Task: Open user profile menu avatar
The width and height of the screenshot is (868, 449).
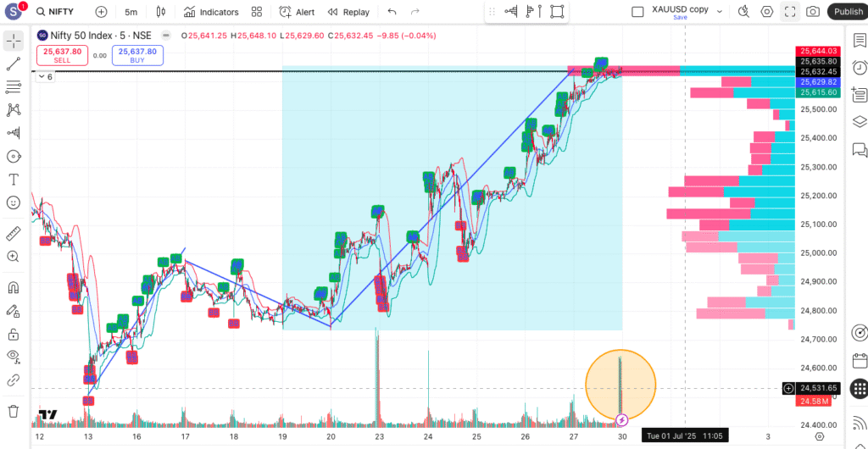Action: click(14, 12)
